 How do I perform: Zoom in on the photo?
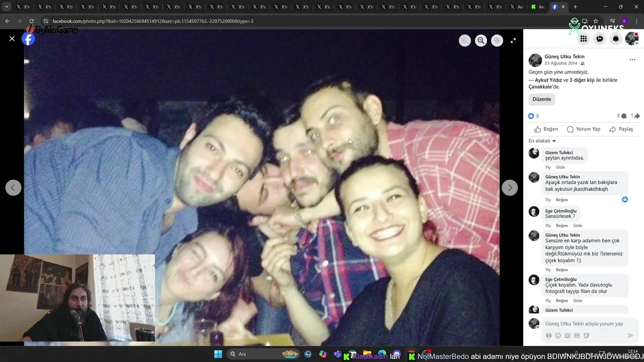(x=465, y=41)
